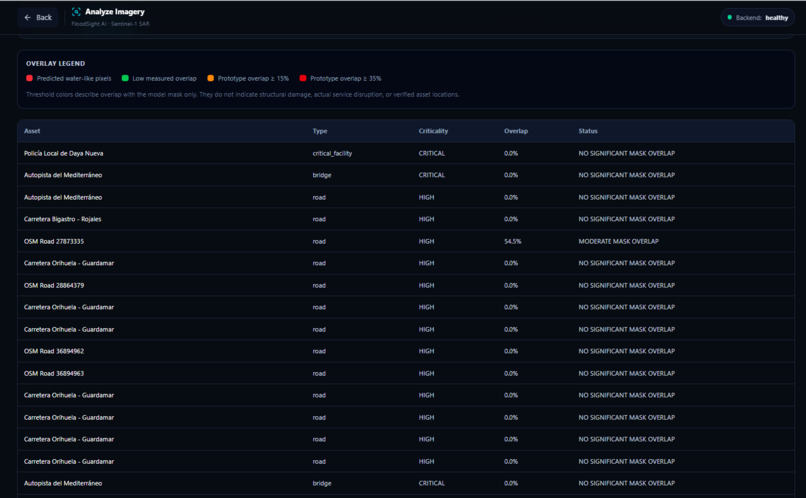806x498 pixels.
Task: Click the CRITICAL cell in Policía Local row
Action: coord(431,153)
